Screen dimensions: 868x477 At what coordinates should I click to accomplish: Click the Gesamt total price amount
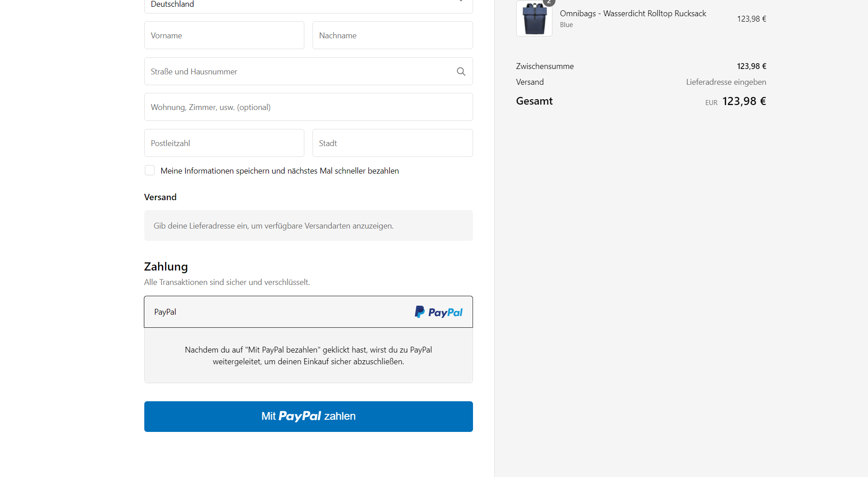pos(744,101)
